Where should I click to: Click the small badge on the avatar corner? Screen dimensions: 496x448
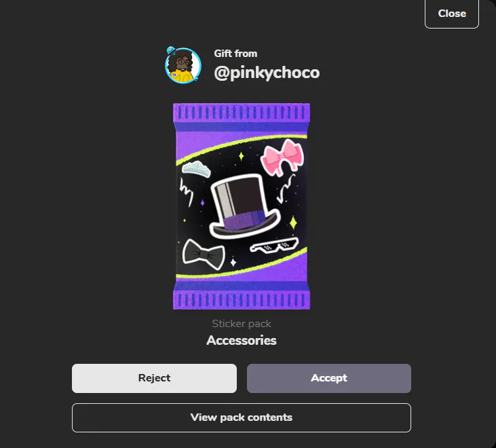click(x=171, y=50)
